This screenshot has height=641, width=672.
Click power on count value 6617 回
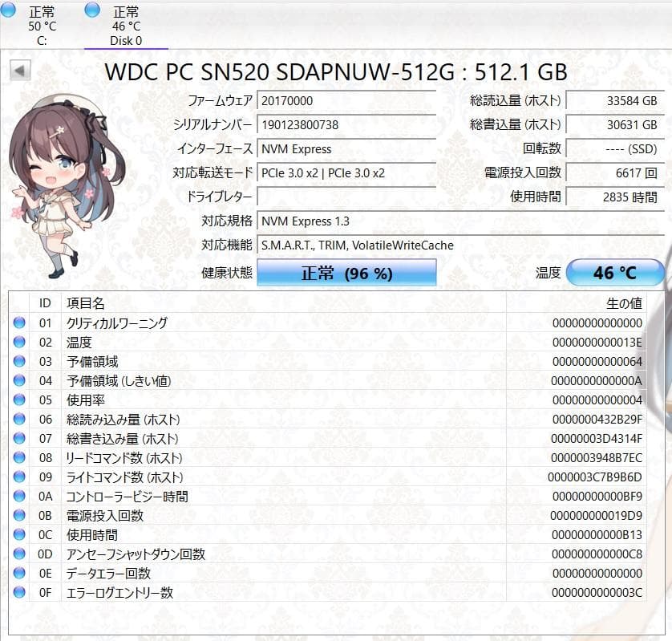coord(615,172)
